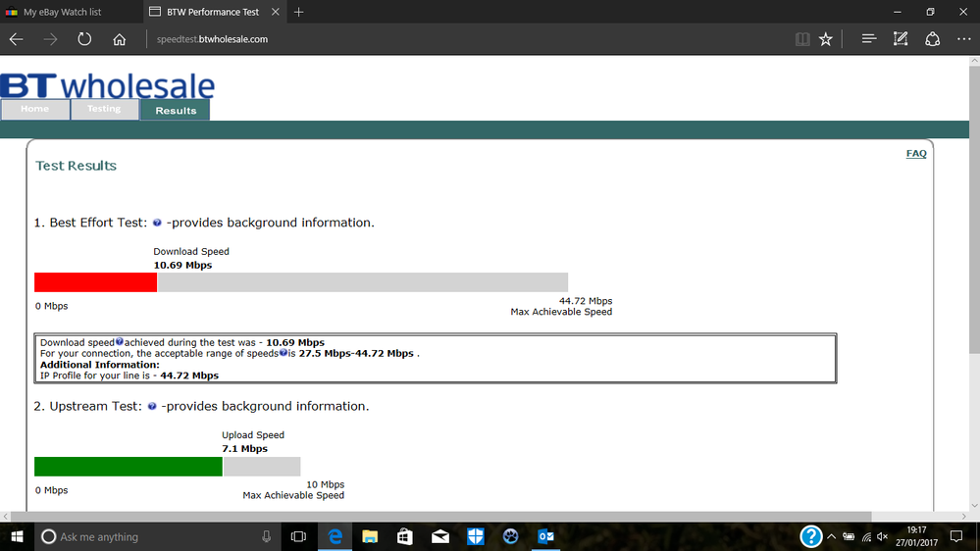Open the FAQ link

[916, 154]
